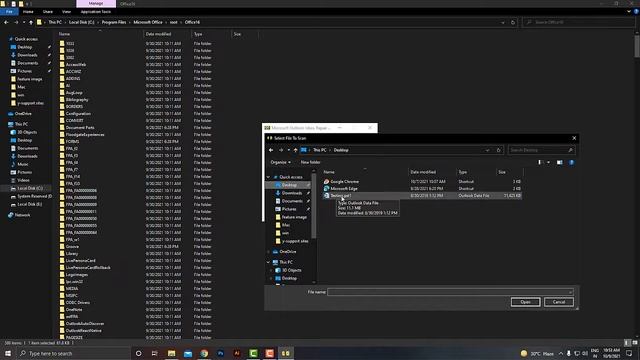Click Explorer's back navigation arrow
640x360 pixels.
click(6, 22)
